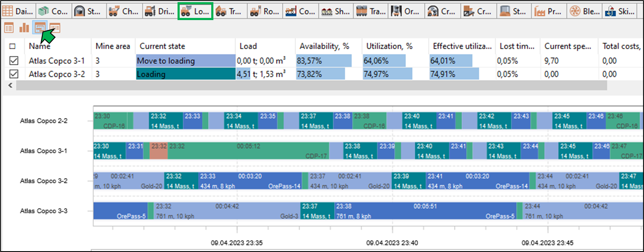Select the view icon right of the Gantt icon
The height and width of the screenshot is (252, 644).
[x=55, y=28]
